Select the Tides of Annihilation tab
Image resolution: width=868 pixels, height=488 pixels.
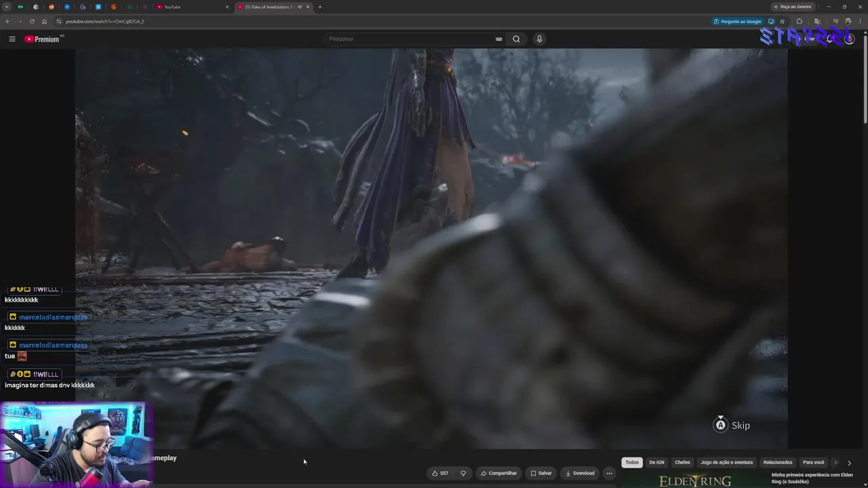274,7
